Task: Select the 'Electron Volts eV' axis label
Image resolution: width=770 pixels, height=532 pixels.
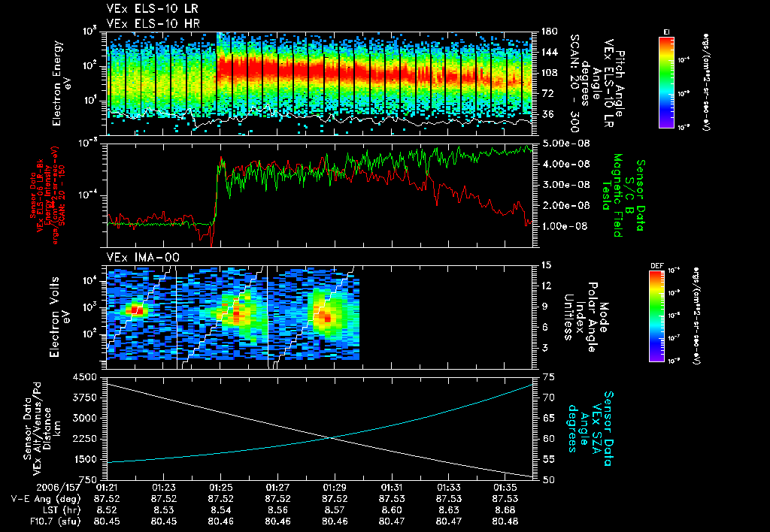Action: tap(59, 317)
